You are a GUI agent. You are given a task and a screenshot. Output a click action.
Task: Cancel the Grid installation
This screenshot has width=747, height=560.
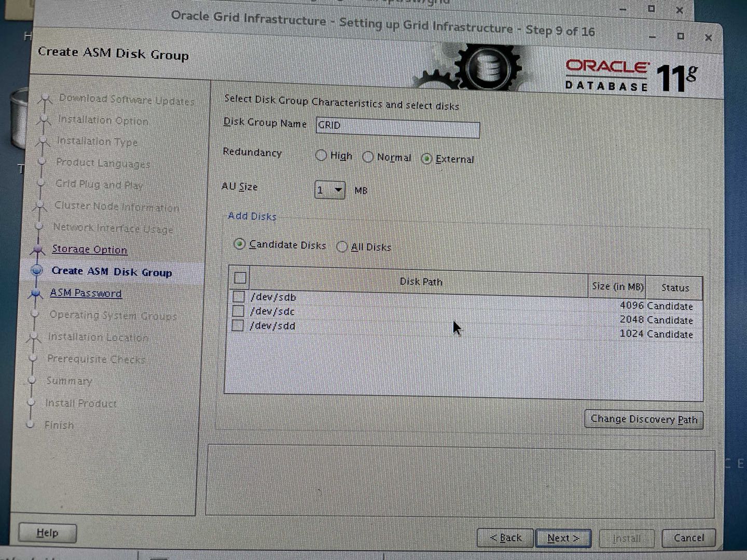coord(689,538)
